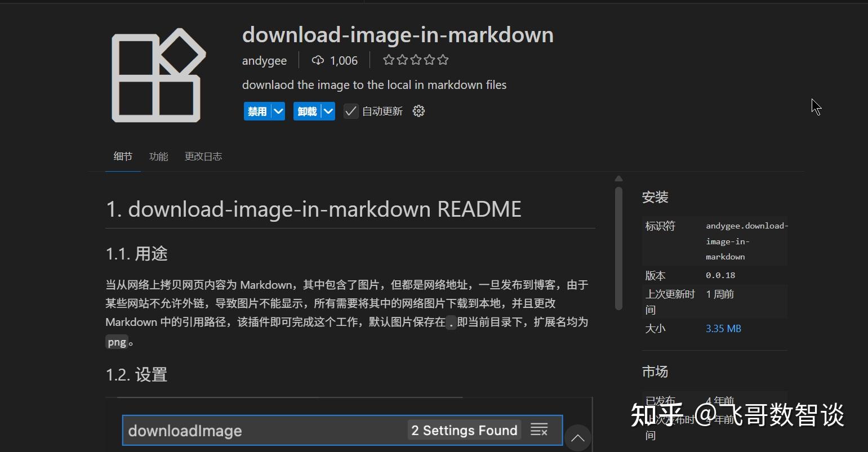The image size is (868, 452).
Task: Click the 卸载 button
Action: tap(307, 111)
